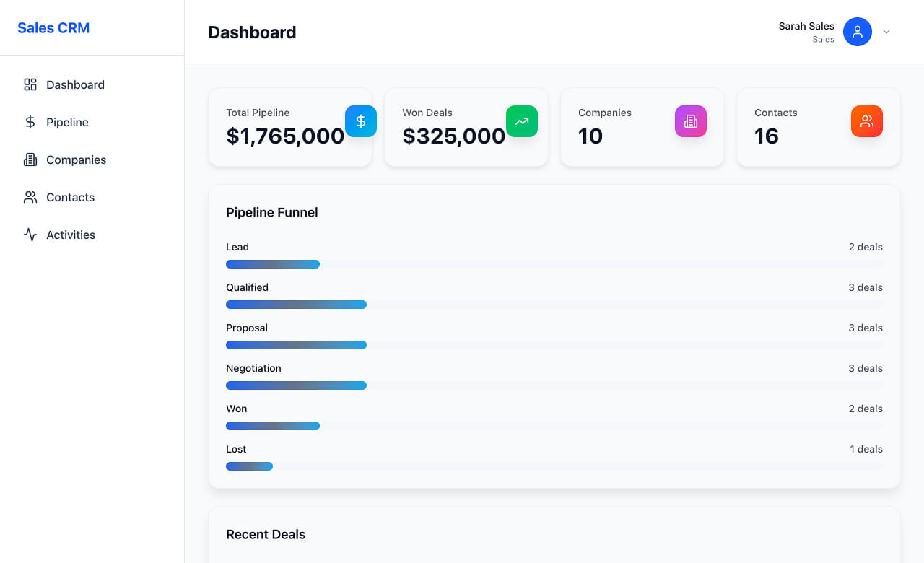The width and height of the screenshot is (924, 563).
Task: Click the Companies building icon in sidebar
Action: pos(30,160)
